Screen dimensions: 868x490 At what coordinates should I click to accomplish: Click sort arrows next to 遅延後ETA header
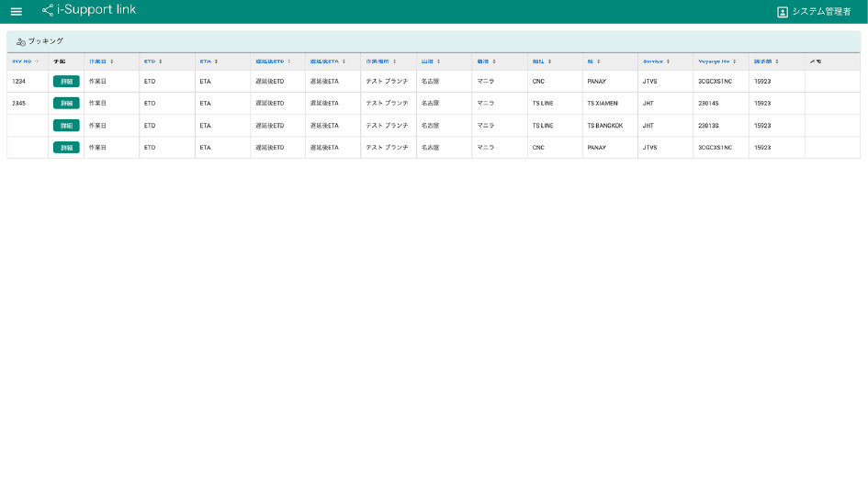point(344,61)
